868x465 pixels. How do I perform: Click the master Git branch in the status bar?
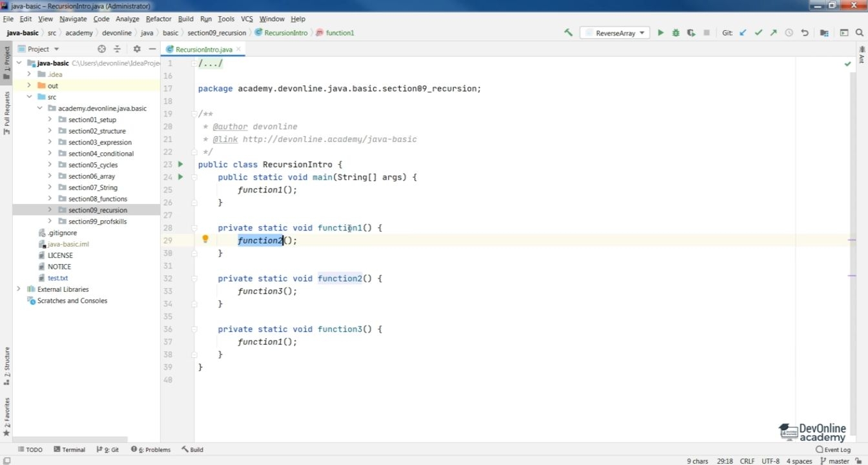pos(834,461)
